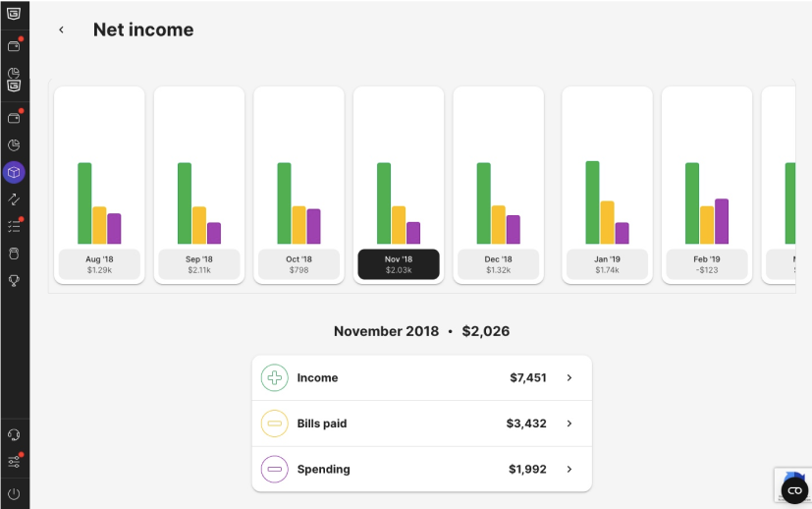Open the trophy goals icon in sidebar

click(x=14, y=280)
